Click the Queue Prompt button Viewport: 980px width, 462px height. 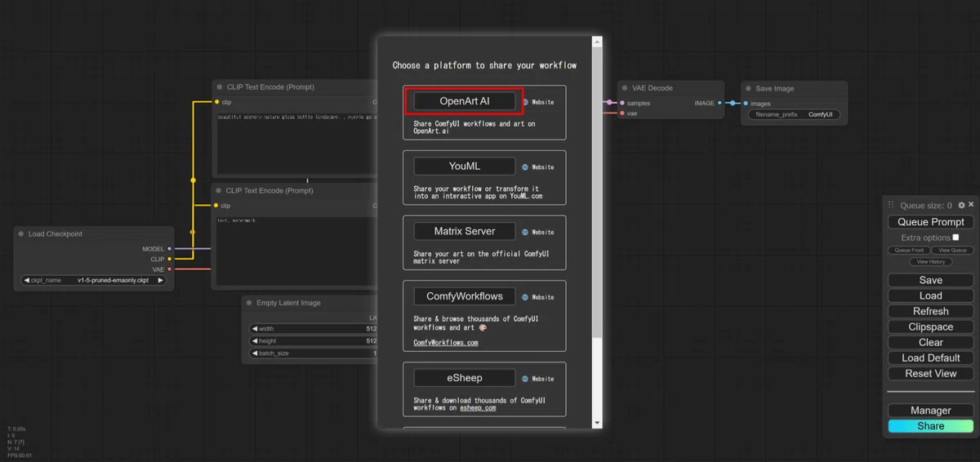pos(931,222)
